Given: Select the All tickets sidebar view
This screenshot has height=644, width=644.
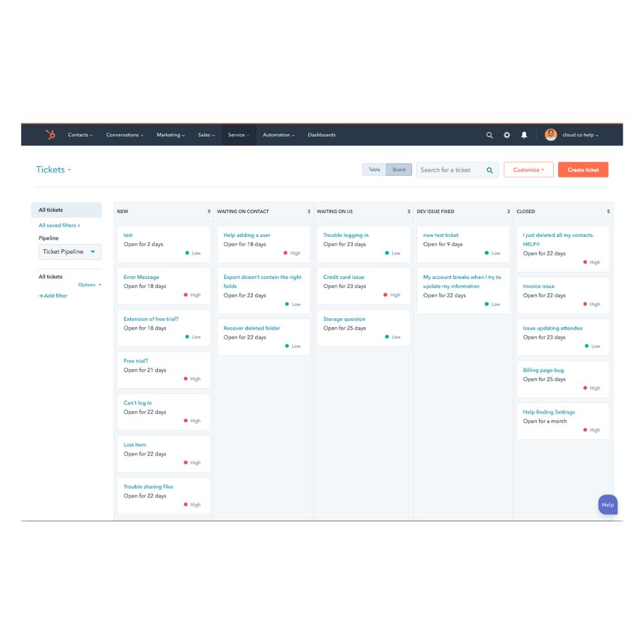Looking at the screenshot, I should click(x=66, y=210).
